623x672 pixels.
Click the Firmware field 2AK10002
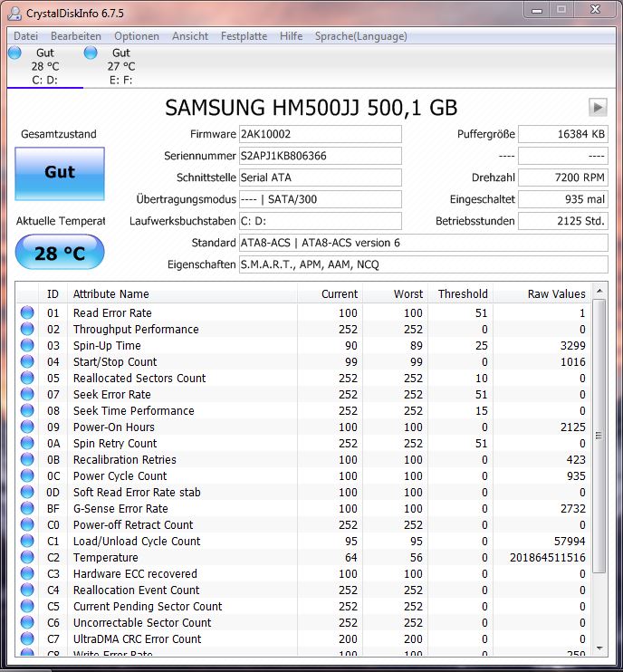(x=320, y=134)
